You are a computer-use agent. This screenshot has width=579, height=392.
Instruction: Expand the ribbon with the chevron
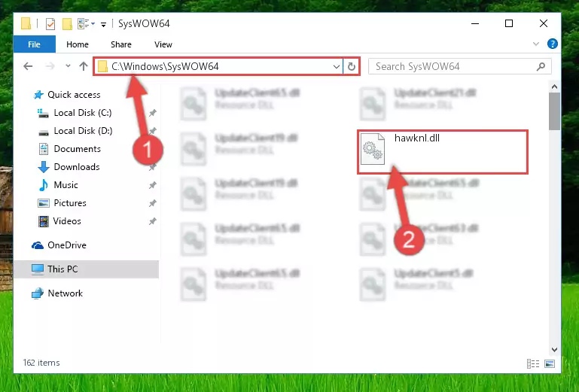coord(536,44)
